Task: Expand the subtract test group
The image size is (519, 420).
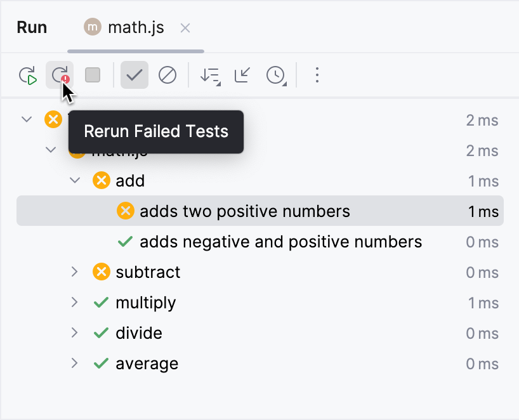Action: [x=75, y=272]
